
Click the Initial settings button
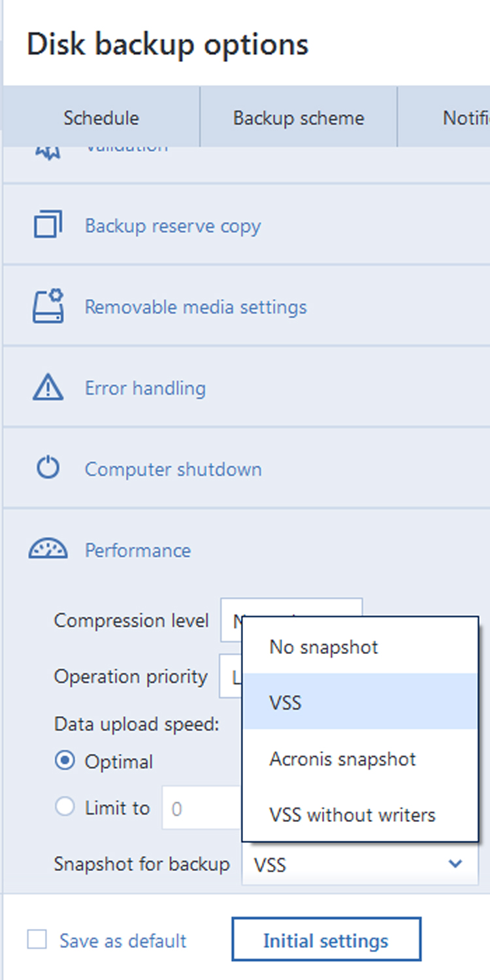coord(326,940)
